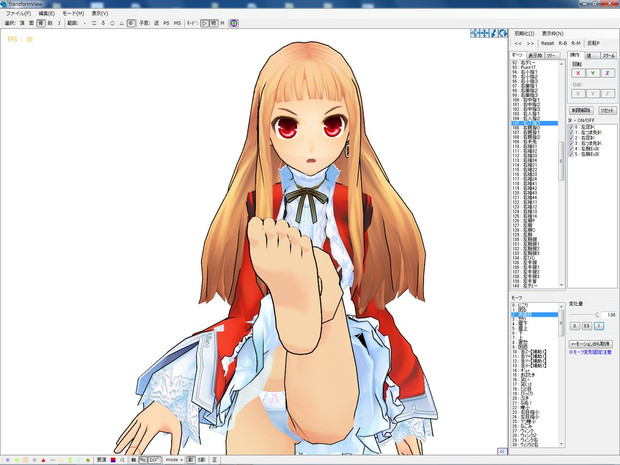
Task: Click the green Y rotation button
Action: click(593, 73)
